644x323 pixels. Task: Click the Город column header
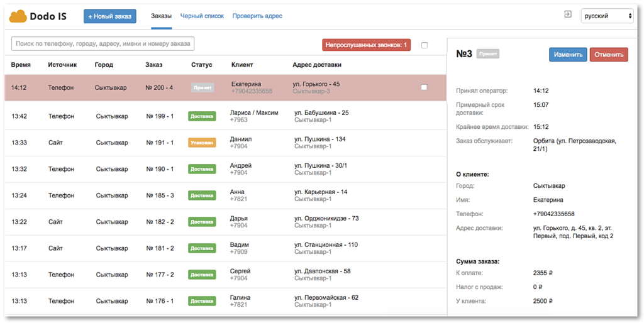coord(104,65)
